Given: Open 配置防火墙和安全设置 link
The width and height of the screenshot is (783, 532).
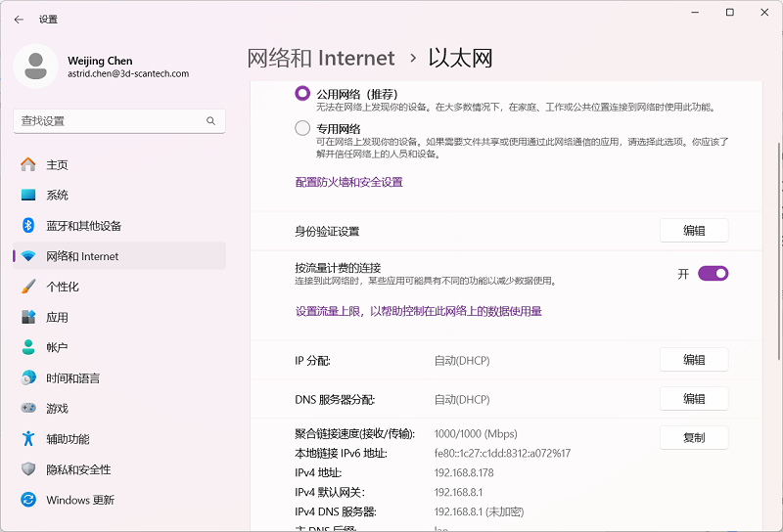Looking at the screenshot, I should point(348,182).
